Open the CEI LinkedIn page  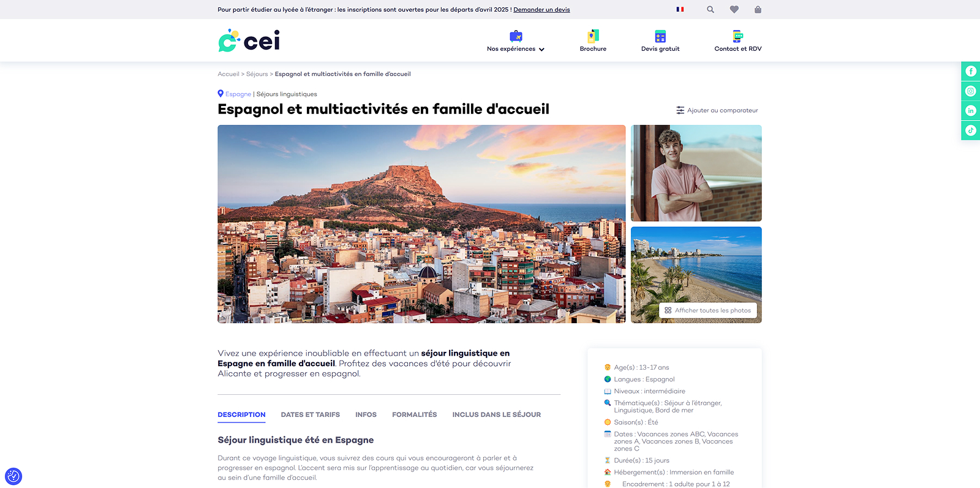point(970,111)
